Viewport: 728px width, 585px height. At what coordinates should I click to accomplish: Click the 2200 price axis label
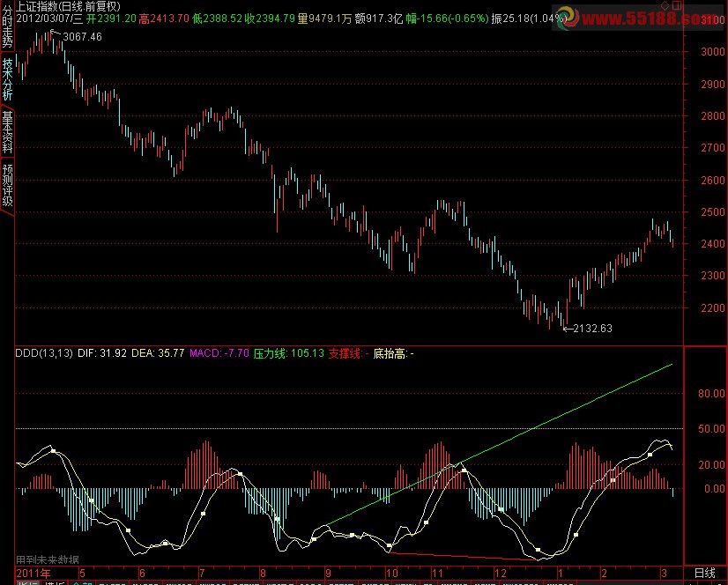(x=713, y=307)
